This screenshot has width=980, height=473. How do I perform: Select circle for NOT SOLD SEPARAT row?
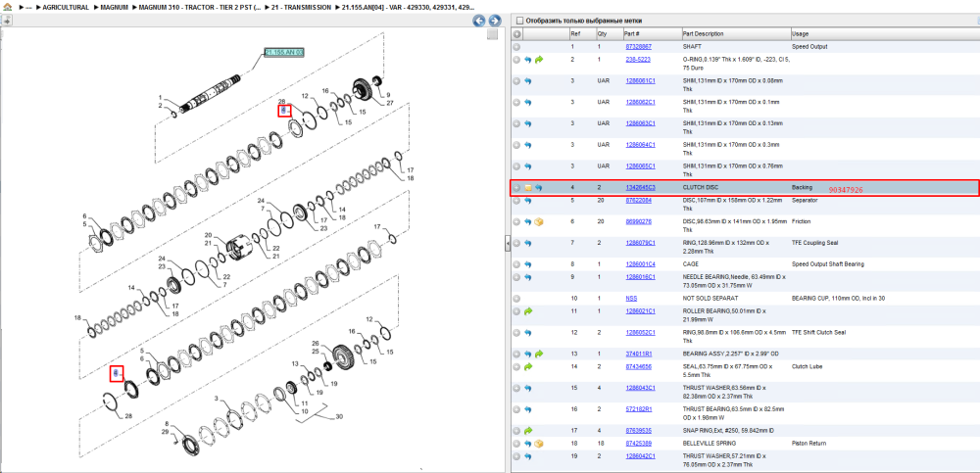click(x=516, y=298)
